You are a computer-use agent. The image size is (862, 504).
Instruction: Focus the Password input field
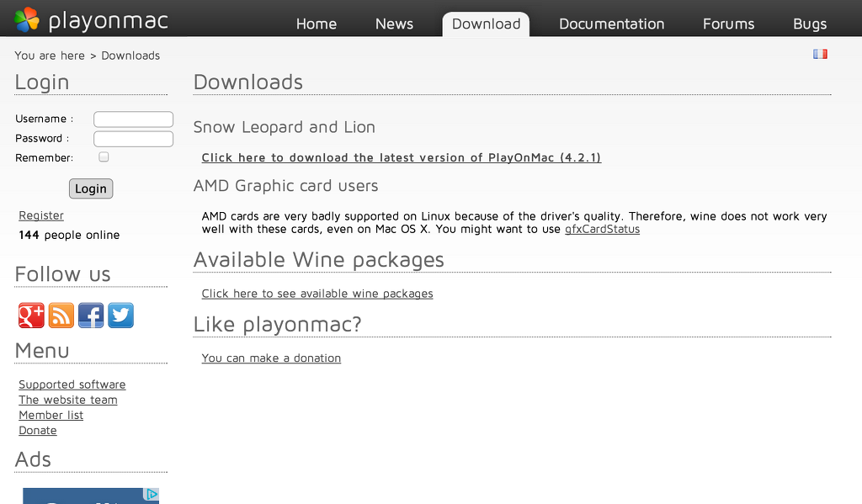coord(134,139)
